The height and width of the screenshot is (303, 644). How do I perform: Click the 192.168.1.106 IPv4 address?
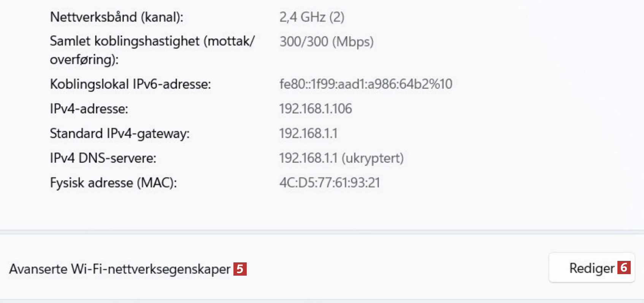point(315,109)
